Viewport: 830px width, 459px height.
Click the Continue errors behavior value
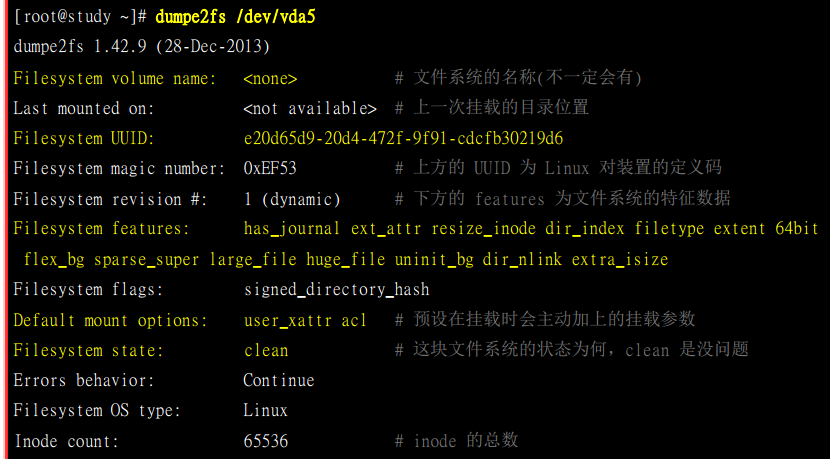tap(279, 380)
